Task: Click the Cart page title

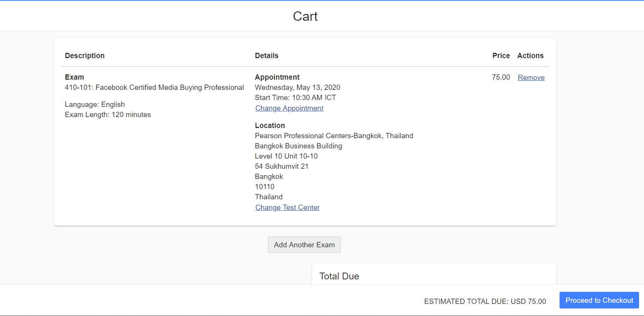Action: tap(305, 16)
